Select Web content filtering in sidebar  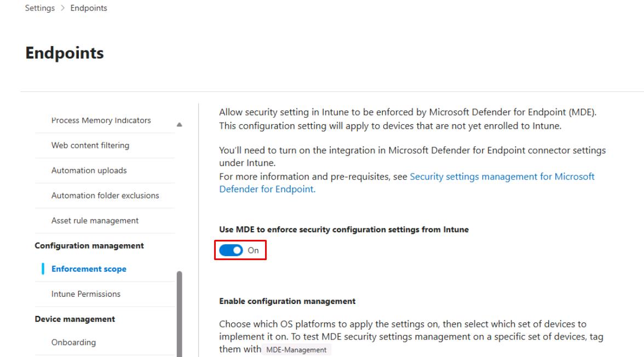pyautogui.click(x=90, y=146)
